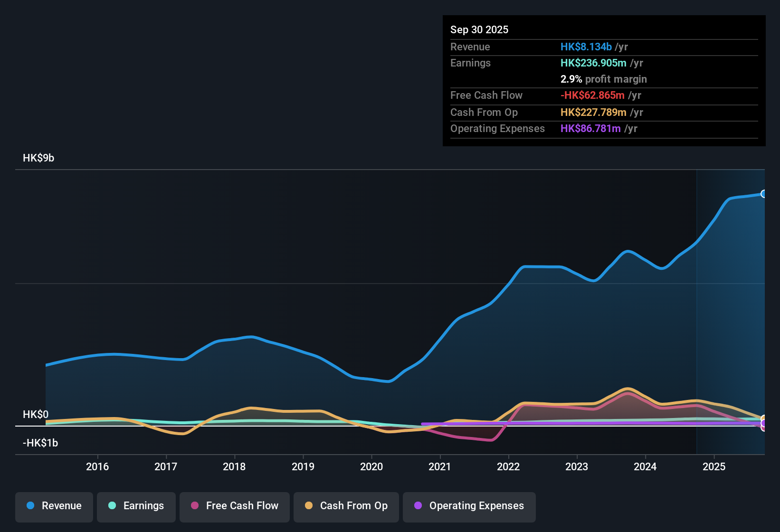The width and height of the screenshot is (780, 532).
Task: Click the HK$8.134b Revenue value
Action: pyautogui.click(x=586, y=47)
